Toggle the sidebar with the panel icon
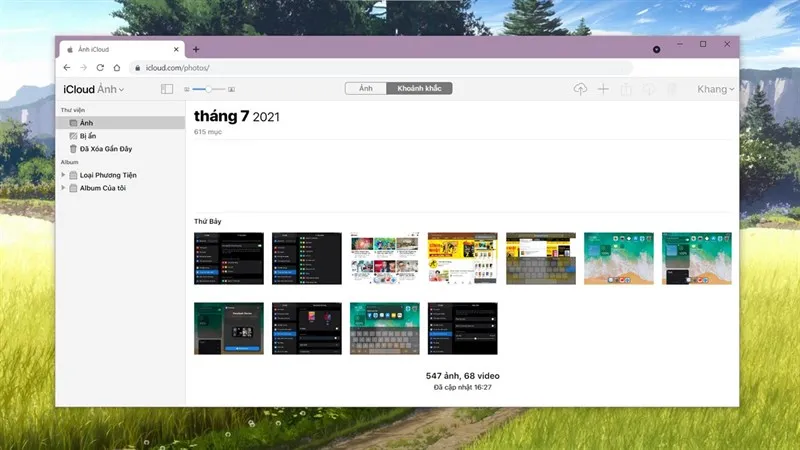The width and height of the screenshot is (800, 450). 167,89
